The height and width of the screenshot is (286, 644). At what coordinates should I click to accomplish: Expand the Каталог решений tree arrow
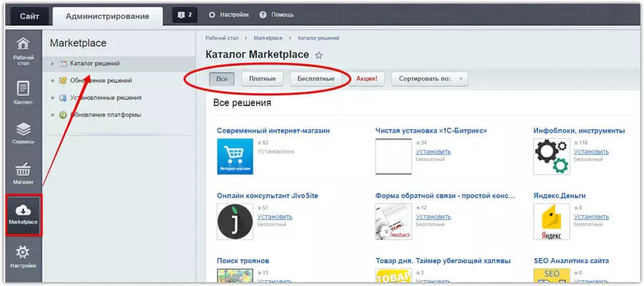coord(52,64)
